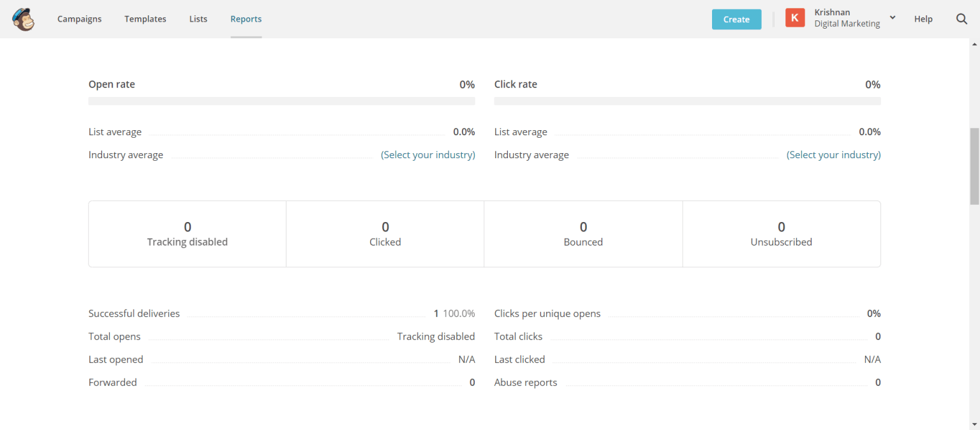Expand the Krishnan account dropdown chevron
The width and height of the screenshot is (980, 430).
893,18
